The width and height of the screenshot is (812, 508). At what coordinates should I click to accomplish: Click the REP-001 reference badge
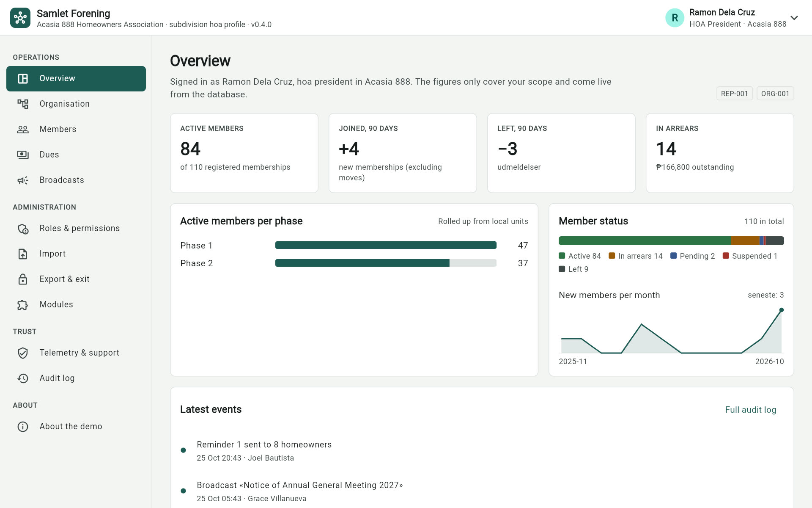(734, 94)
